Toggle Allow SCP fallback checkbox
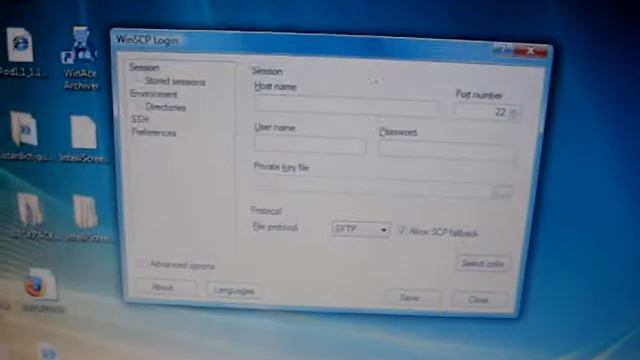640x360 pixels. point(402,231)
